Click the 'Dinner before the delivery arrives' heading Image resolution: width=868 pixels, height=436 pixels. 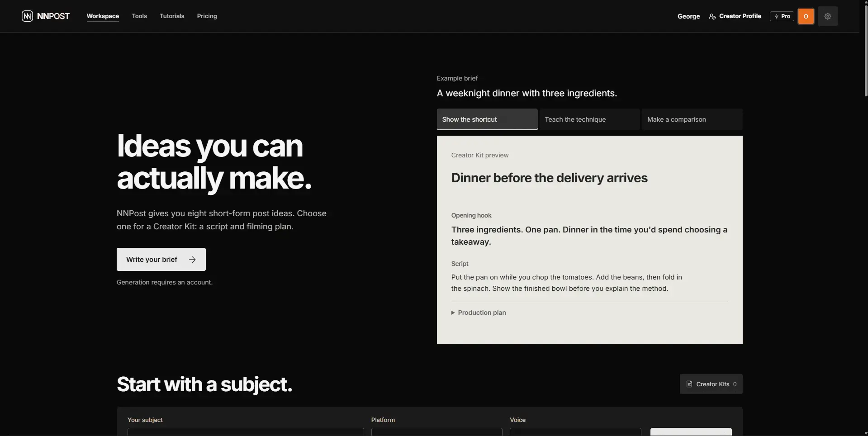coord(550,178)
